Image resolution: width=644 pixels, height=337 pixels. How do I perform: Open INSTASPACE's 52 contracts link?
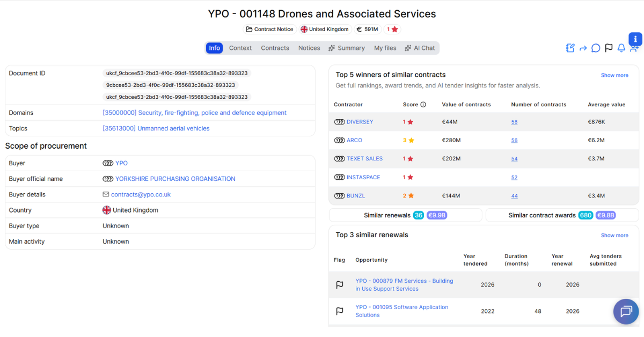pos(515,177)
